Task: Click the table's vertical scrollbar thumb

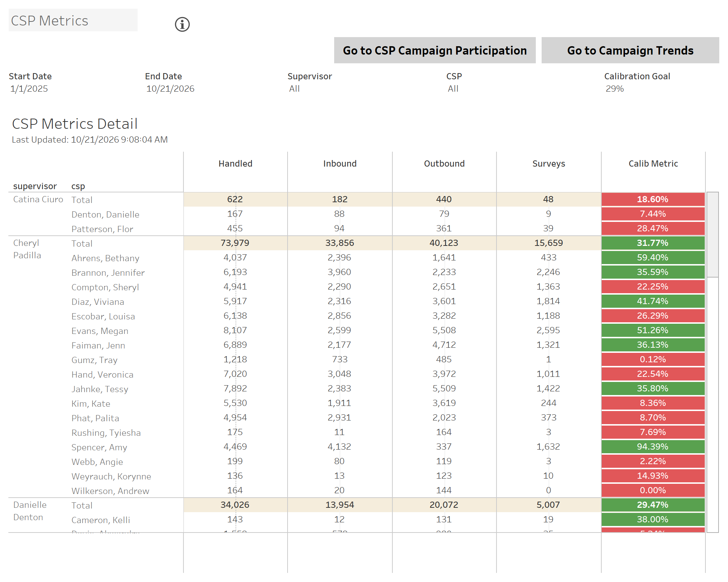Action: [x=713, y=235]
